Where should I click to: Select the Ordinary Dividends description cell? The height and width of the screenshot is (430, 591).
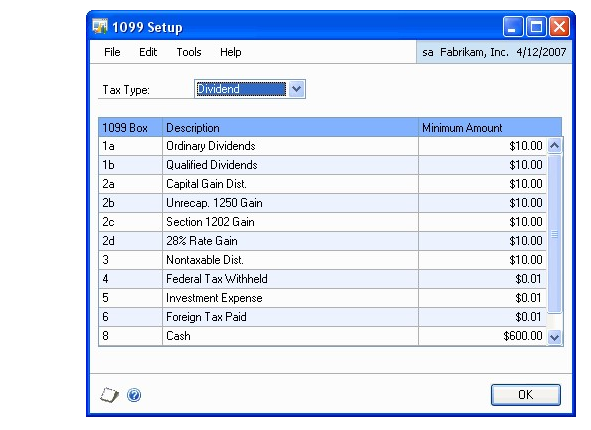click(290, 146)
